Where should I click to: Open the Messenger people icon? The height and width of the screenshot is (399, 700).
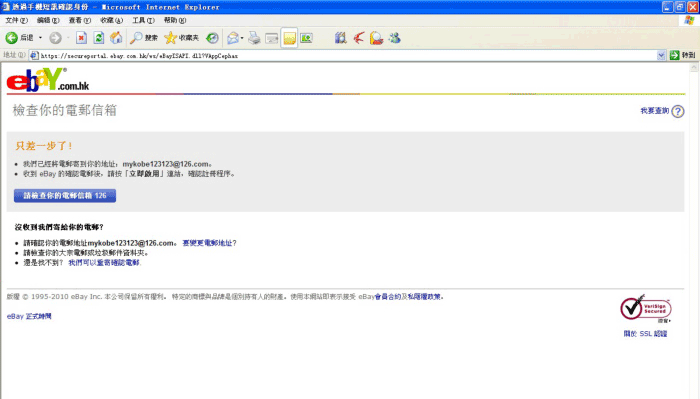[x=394, y=38]
